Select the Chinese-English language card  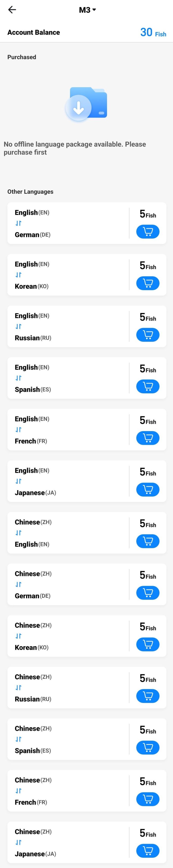tap(67, 533)
